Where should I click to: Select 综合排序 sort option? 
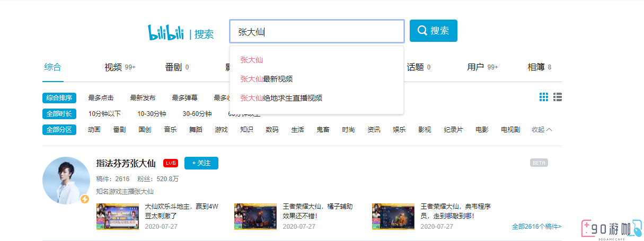pos(59,98)
